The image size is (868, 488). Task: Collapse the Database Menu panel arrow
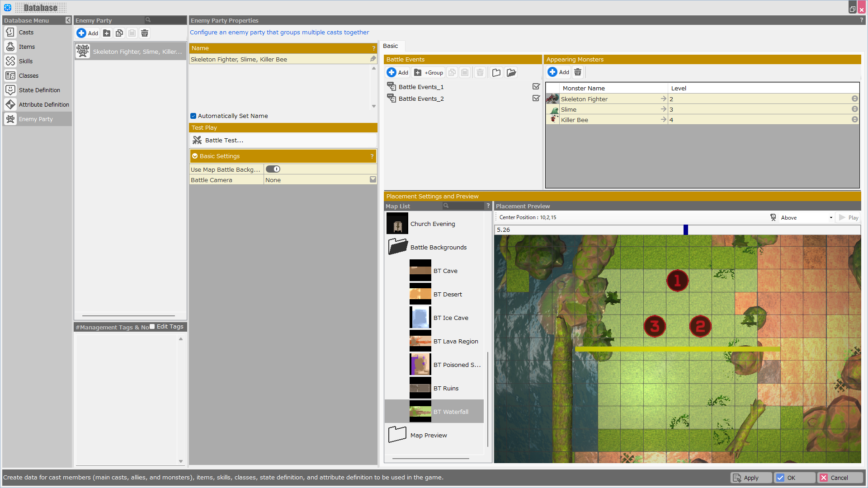click(x=68, y=20)
